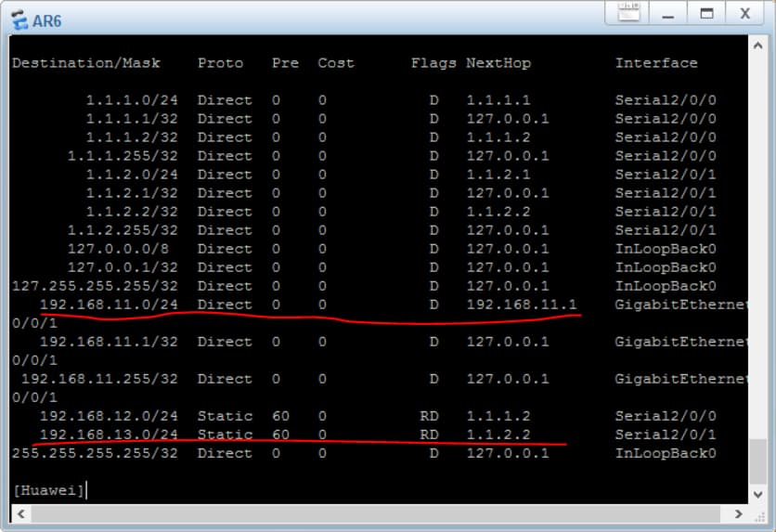Click the 192.168.12.0/24 static route entry
Screen dimensions: 776x532
pyautogui.click(x=109, y=416)
